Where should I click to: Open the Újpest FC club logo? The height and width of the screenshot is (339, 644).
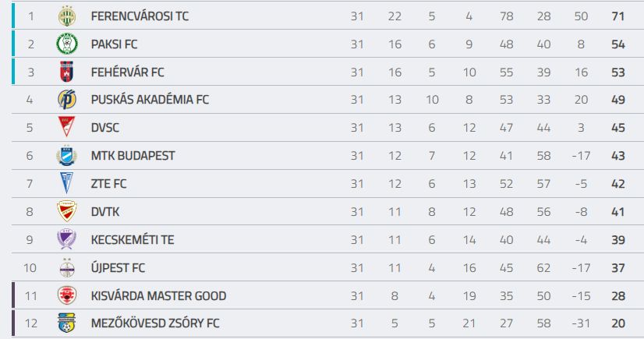pos(66,267)
